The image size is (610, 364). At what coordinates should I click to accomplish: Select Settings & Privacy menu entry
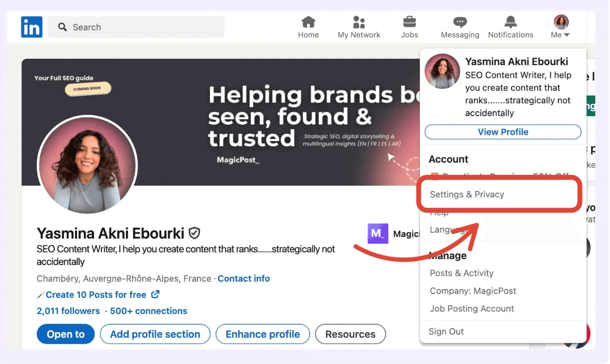467,194
